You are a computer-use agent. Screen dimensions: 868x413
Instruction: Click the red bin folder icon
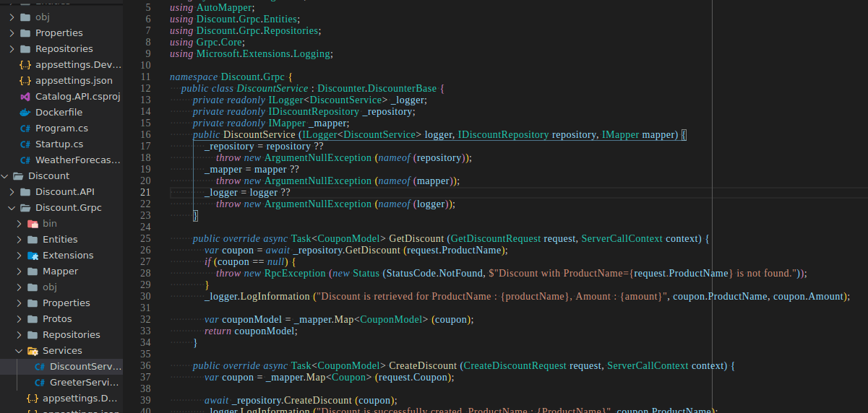(33, 223)
